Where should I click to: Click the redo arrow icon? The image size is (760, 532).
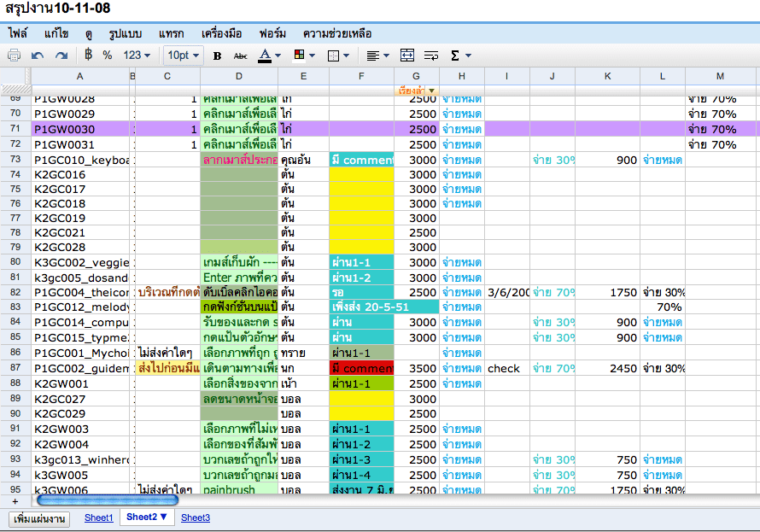tap(61, 56)
